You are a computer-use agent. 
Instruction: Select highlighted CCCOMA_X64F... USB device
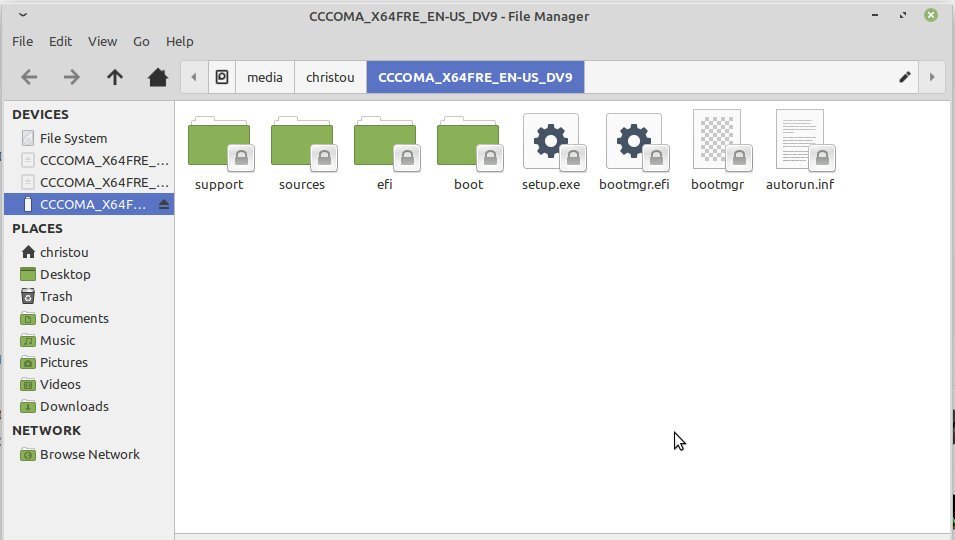(89, 204)
